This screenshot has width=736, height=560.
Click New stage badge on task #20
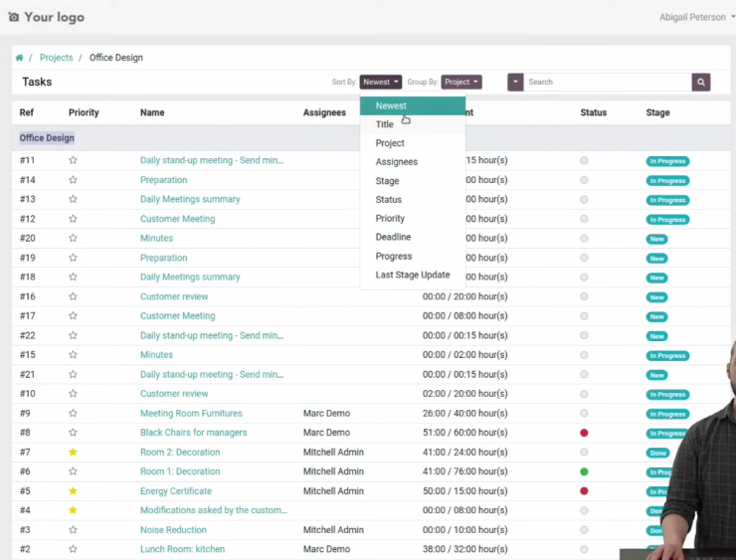click(656, 239)
